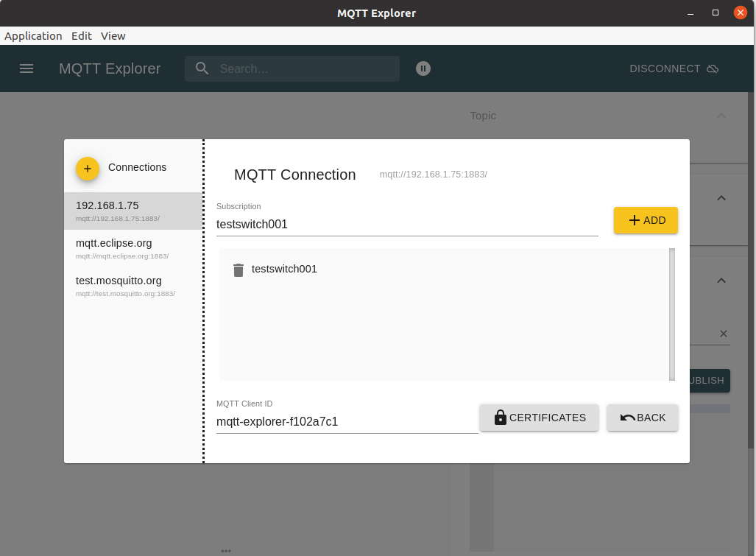756x556 pixels.
Task: Clear the topic field with X icon
Action: pyautogui.click(x=723, y=334)
